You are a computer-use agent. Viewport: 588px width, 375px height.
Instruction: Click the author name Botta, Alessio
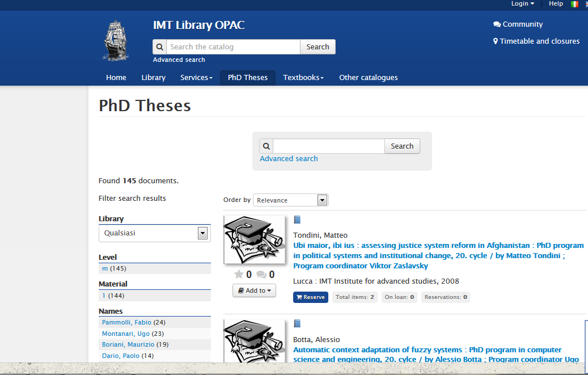316,340
